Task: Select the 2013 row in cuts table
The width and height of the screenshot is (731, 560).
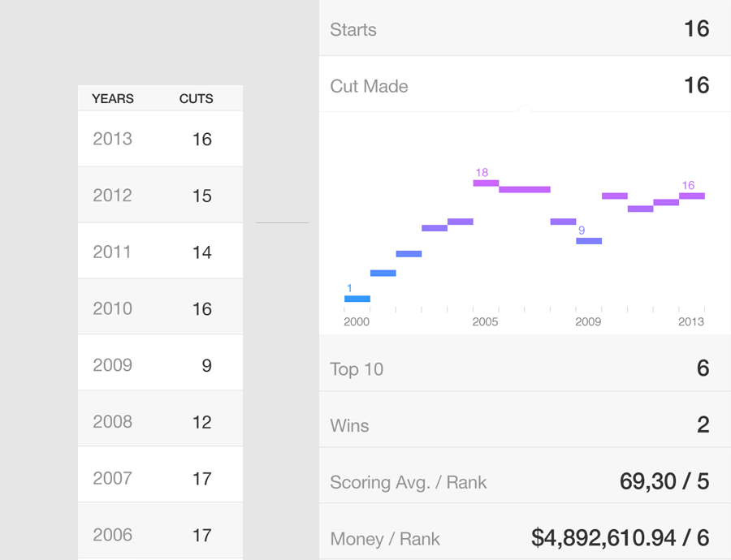Action: tap(160, 138)
